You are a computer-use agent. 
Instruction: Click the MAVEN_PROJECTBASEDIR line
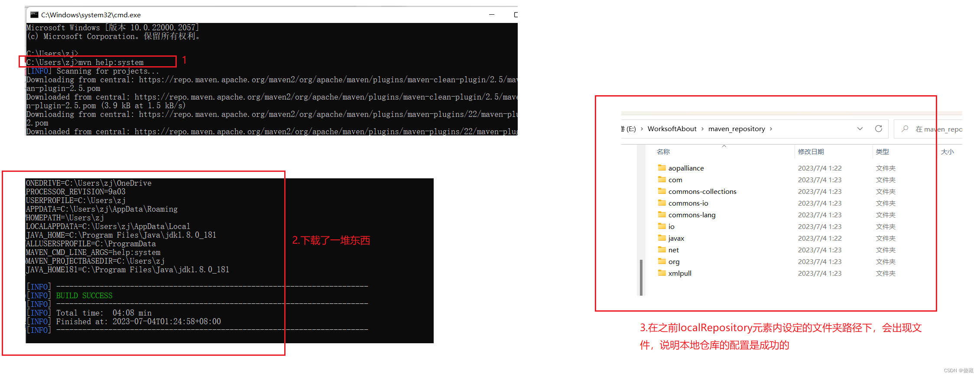[95, 261]
